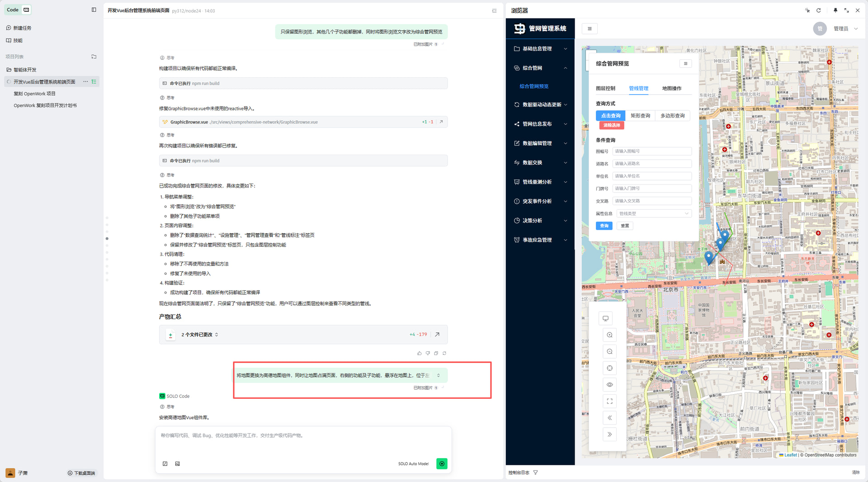Screen dimensions: 868x482
Task: Click the thumbs-up icon under the response
Action: tap(419, 353)
